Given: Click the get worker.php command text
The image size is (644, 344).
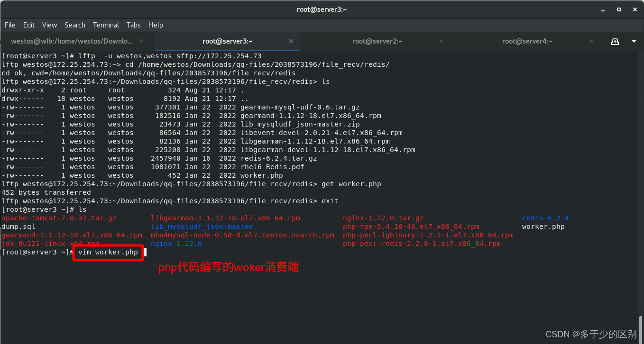Looking at the screenshot, I should tap(351, 184).
